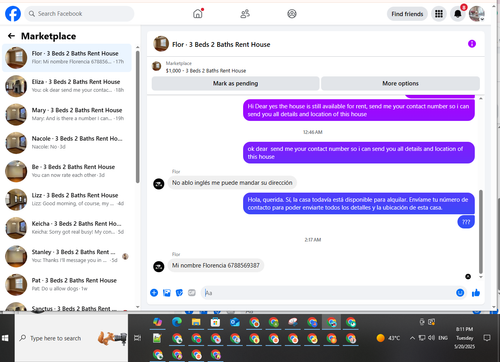This screenshot has height=362, width=500.
Task: Open the emoji picker in the composer
Action: coord(460,293)
